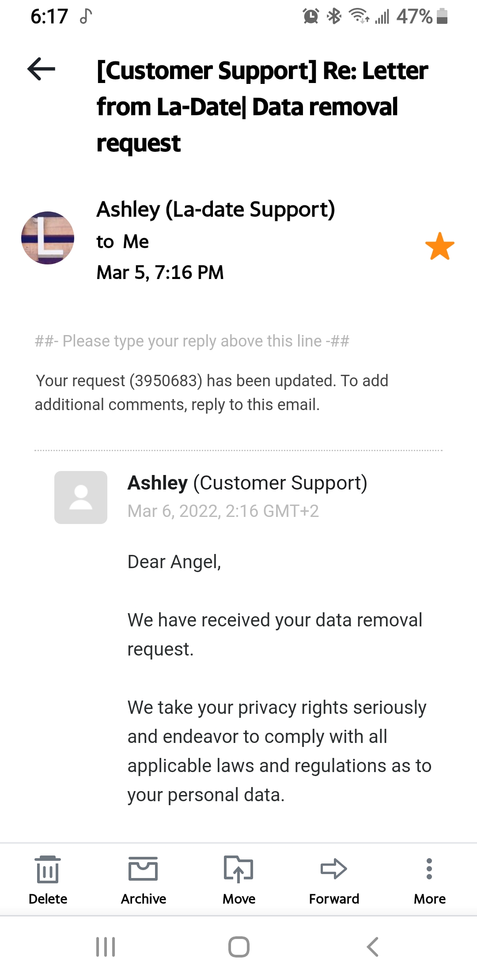Tap the sender name Ashley (La-date Support)
The height and width of the screenshot is (980, 477).
click(x=216, y=209)
